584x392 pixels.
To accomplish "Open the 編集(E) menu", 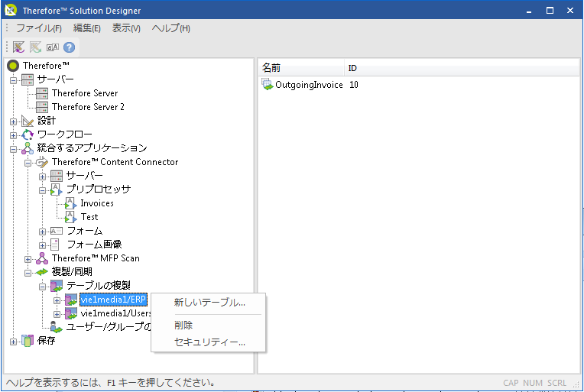I will [87, 28].
